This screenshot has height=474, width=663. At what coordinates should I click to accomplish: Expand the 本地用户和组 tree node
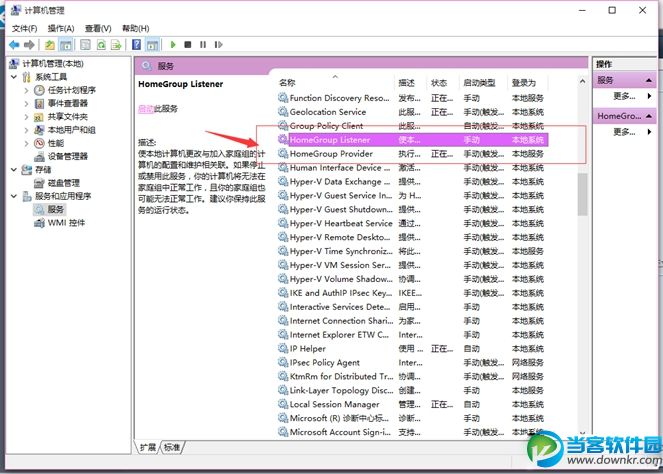[26, 130]
